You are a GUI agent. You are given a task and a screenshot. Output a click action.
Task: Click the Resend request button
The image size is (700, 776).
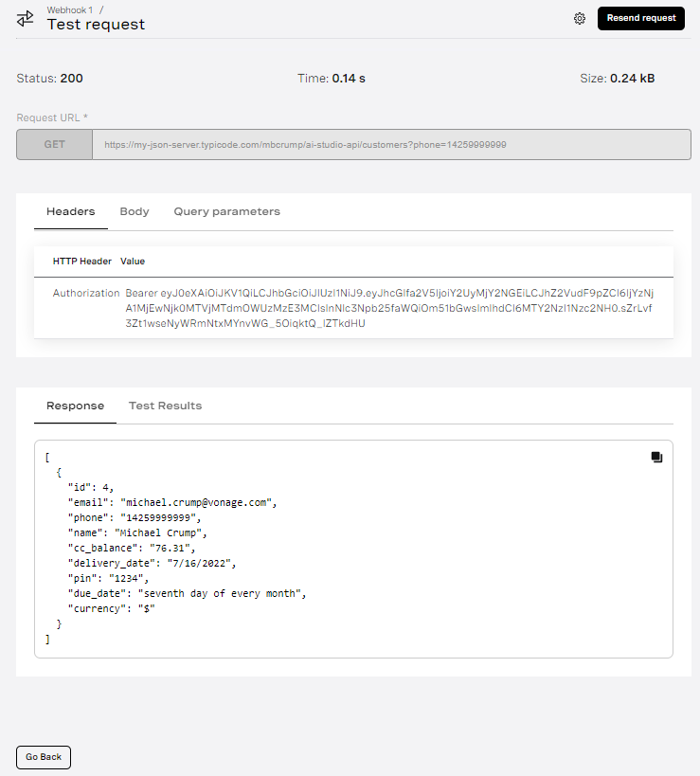coord(640,18)
